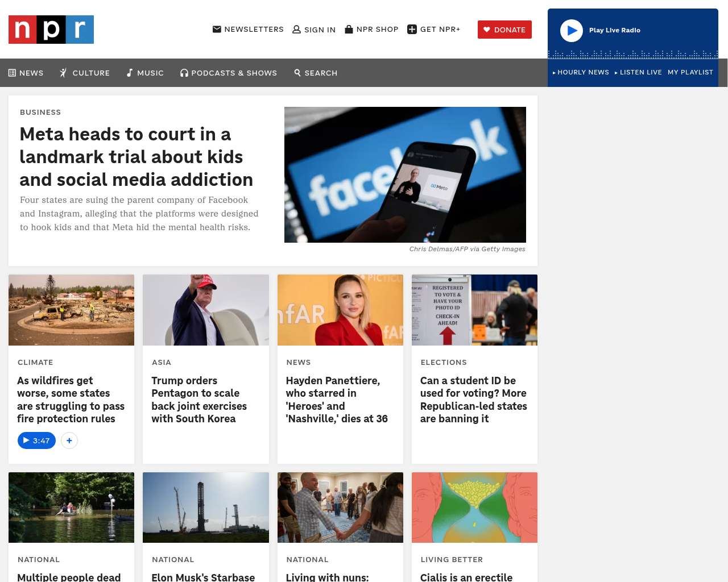Screen dimensions: 728x582
Task: Open the student ID voting headline
Action: (x=474, y=400)
